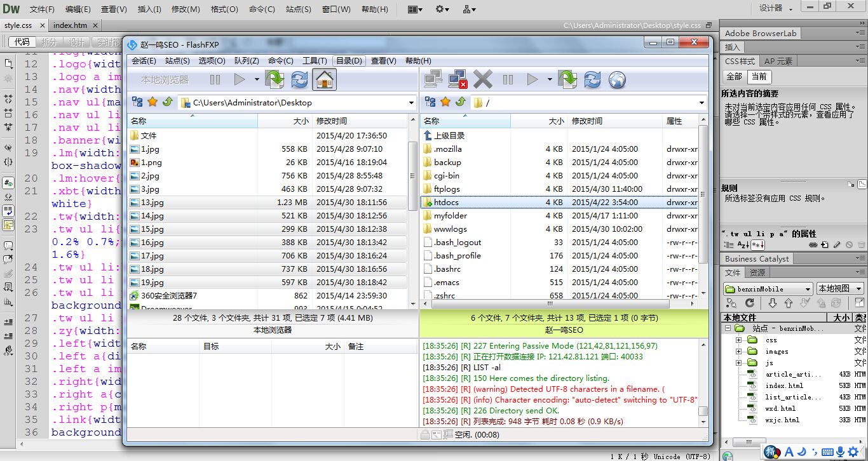Expand the images folder in Files panel
This screenshot has width=868, height=461.
739,352
